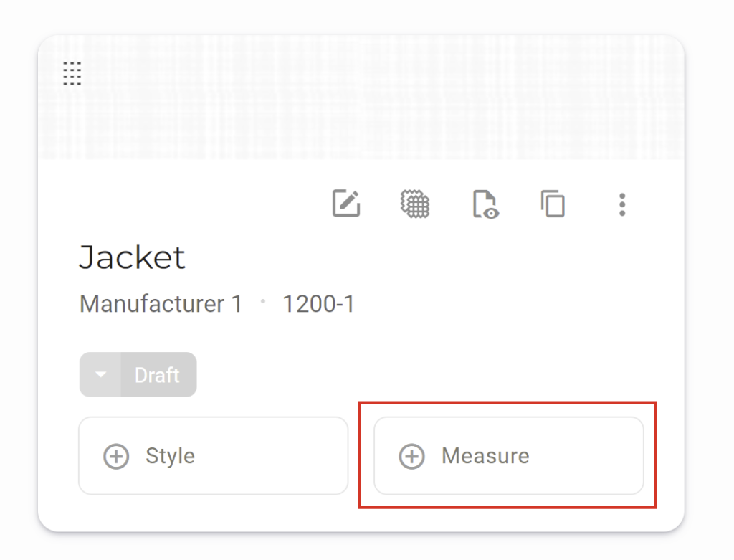
Task: Click the Jacket title text
Action: pyautogui.click(x=132, y=257)
